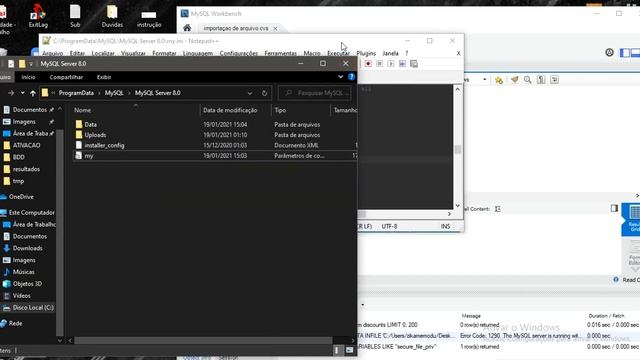The width and height of the screenshot is (640, 360).
Task: Open Início tab in File Explorer
Action: tap(28, 77)
